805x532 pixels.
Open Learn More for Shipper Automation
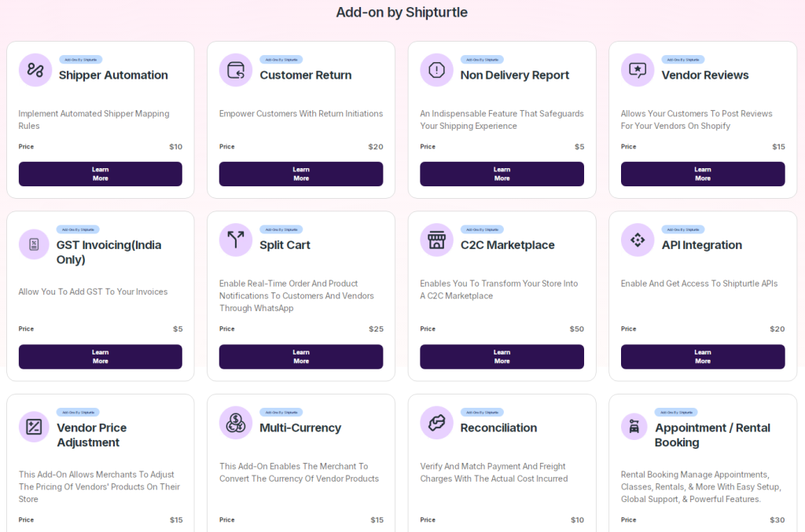click(101, 174)
